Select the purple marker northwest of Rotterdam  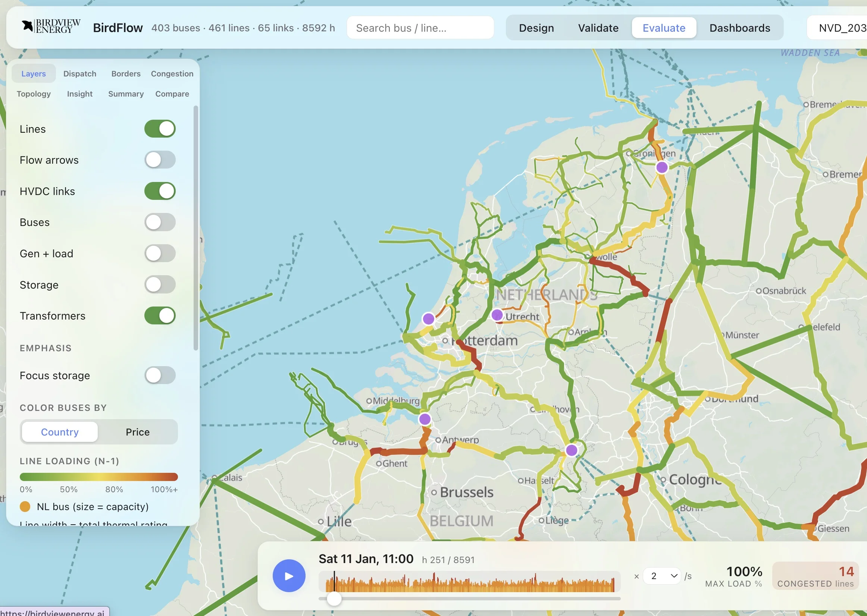(x=428, y=318)
